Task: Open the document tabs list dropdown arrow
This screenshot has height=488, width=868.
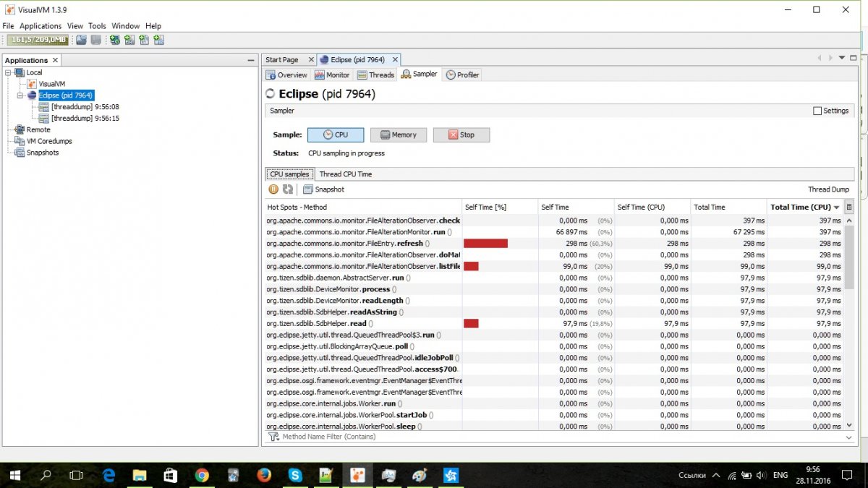Action: point(841,58)
